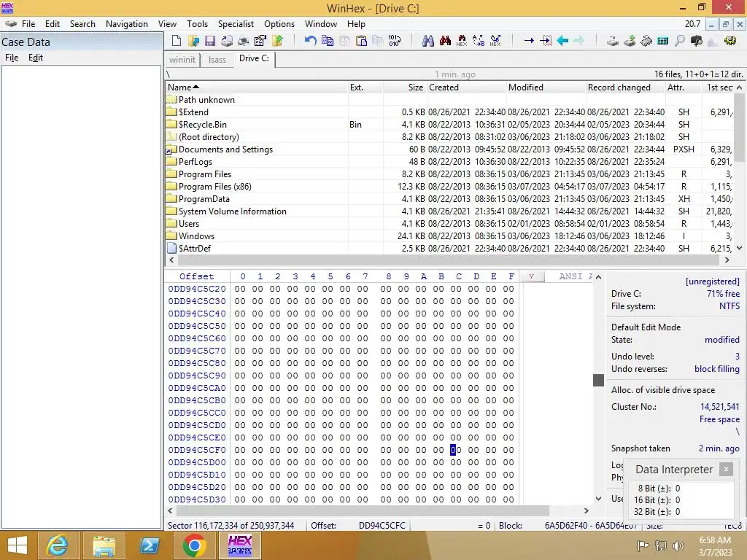747x560 pixels.
Task: Click the Print icon in toolbar
Action: tap(227, 41)
